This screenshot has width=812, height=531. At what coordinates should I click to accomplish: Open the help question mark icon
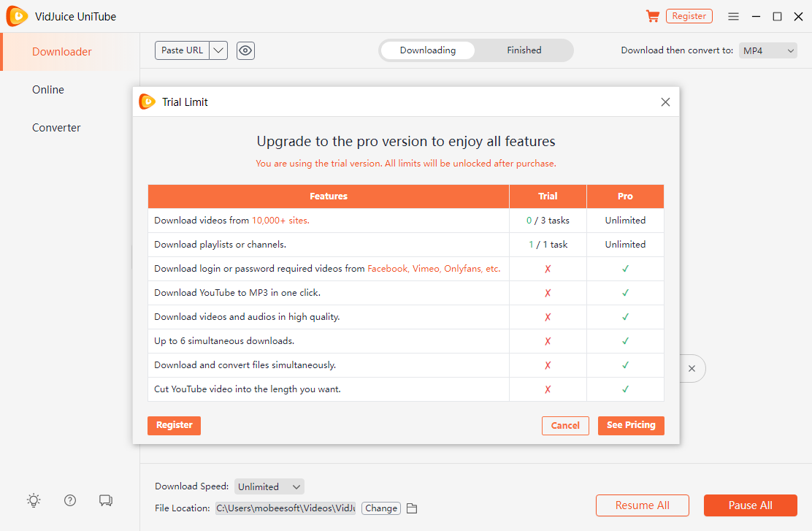pos(70,500)
